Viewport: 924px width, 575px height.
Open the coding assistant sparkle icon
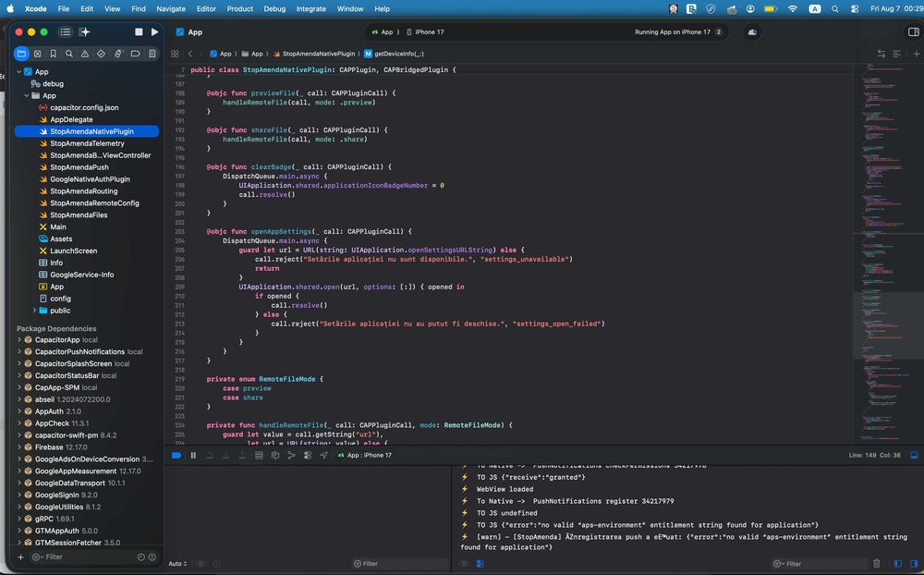click(84, 31)
